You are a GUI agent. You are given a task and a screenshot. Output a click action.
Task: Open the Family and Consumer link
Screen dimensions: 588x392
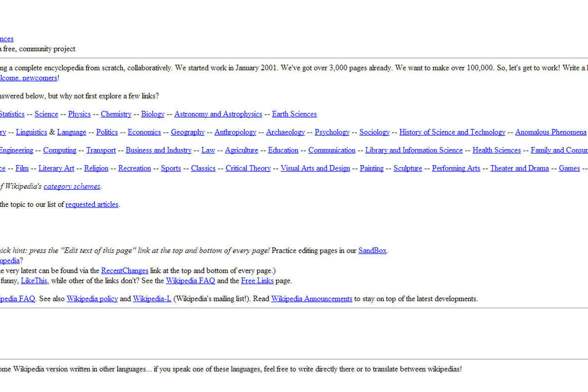(x=559, y=150)
